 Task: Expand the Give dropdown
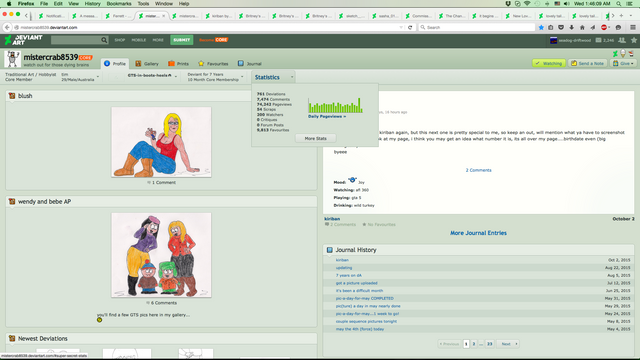623,63
